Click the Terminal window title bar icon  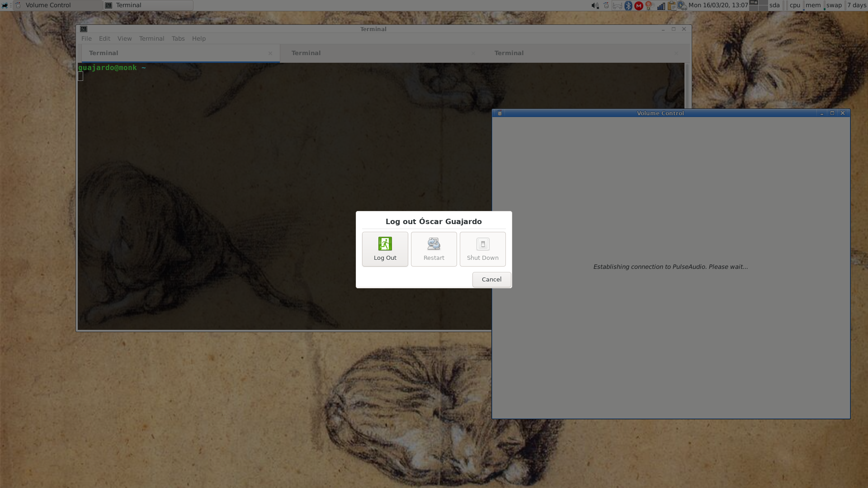(x=84, y=29)
